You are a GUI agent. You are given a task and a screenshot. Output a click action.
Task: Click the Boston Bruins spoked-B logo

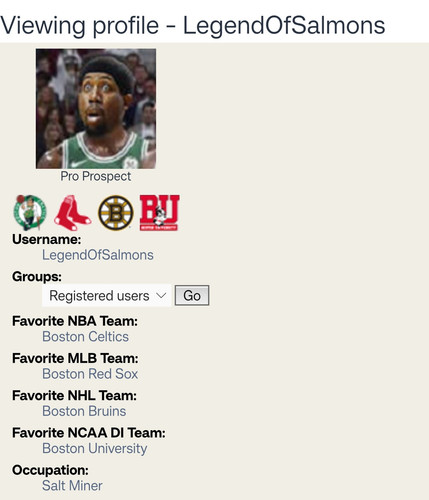[x=116, y=213]
